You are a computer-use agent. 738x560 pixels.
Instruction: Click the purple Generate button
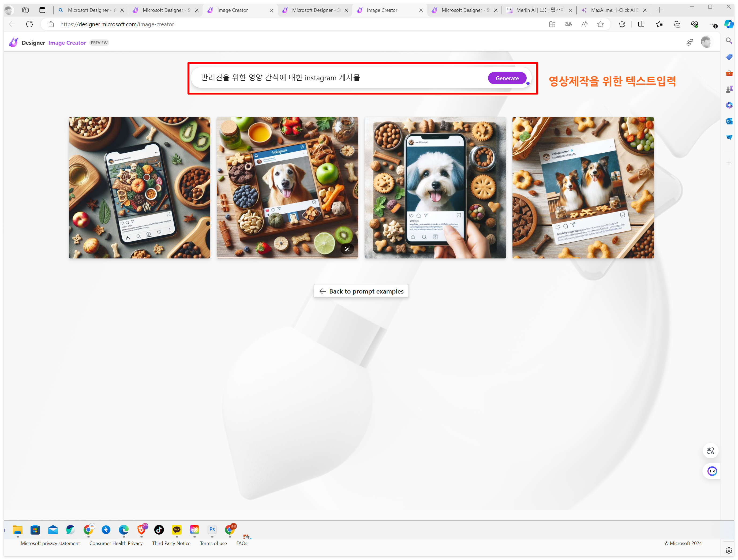click(x=507, y=78)
